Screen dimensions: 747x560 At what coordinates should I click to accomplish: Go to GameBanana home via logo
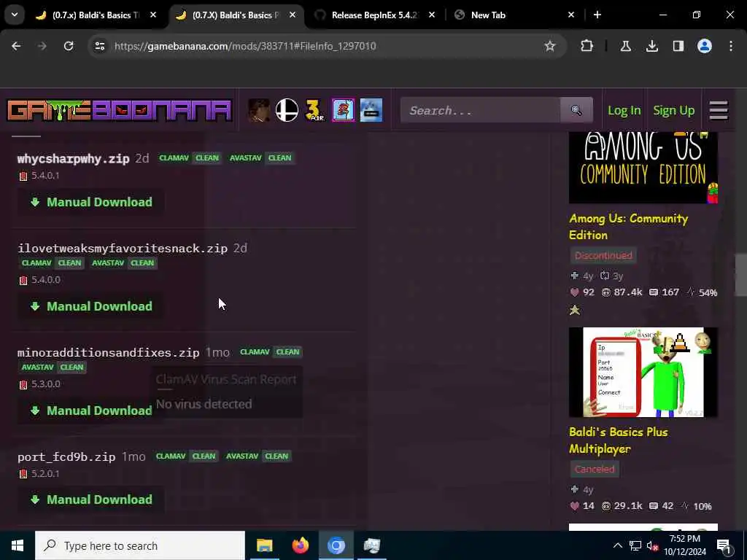(119, 111)
